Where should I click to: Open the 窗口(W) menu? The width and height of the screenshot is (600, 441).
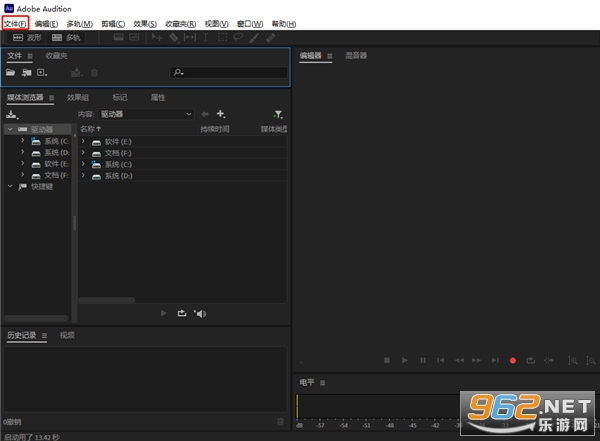click(x=249, y=24)
